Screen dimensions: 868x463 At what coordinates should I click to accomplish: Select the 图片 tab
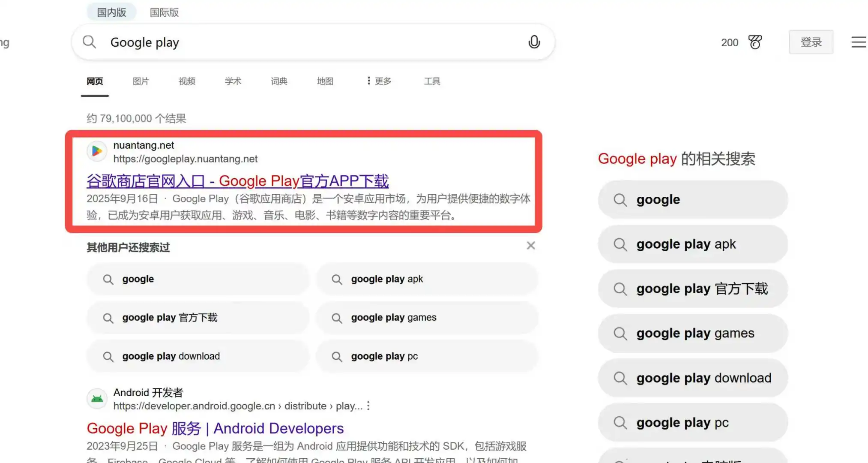pyautogui.click(x=141, y=81)
